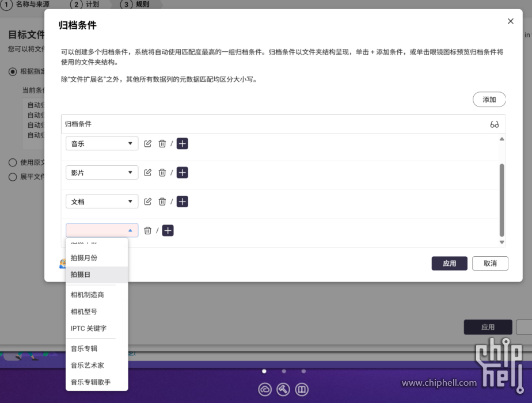This screenshot has height=403, width=532.
Task: Open the 音乐 condition dropdown
Action: pyautogui.click(x=102, y=143)
